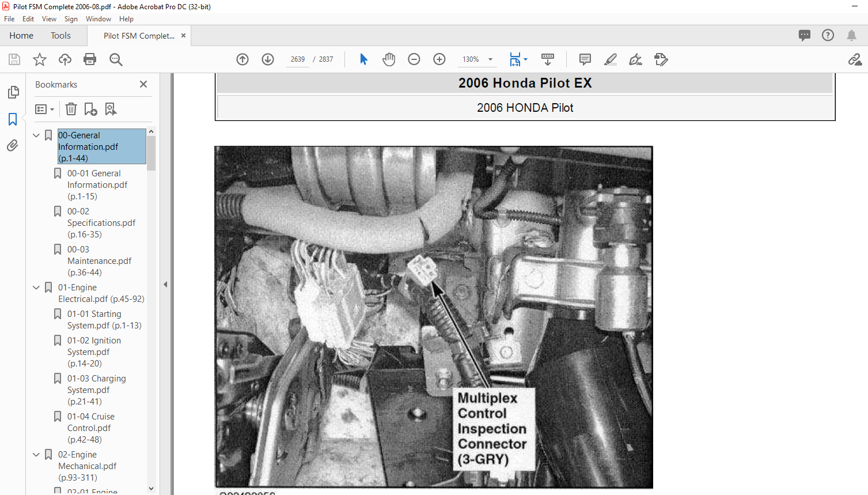Add the document to starred files
This screenshot has height=495, width=868.
(x=40, y=59)
